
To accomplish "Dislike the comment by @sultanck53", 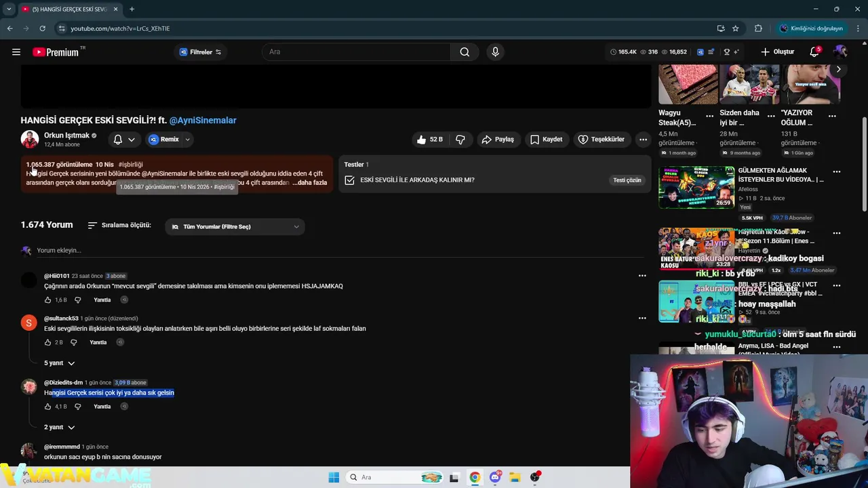I will [x=74, y=342].
